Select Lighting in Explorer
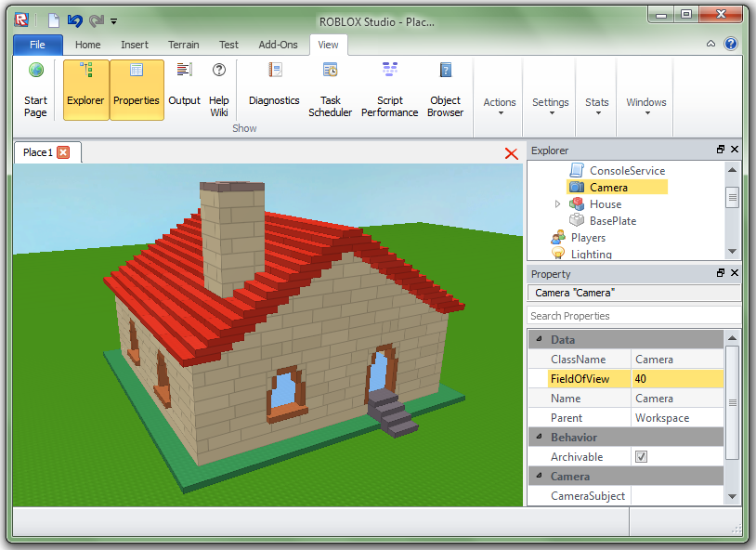756x550 pixels. [x=591, y=254]
